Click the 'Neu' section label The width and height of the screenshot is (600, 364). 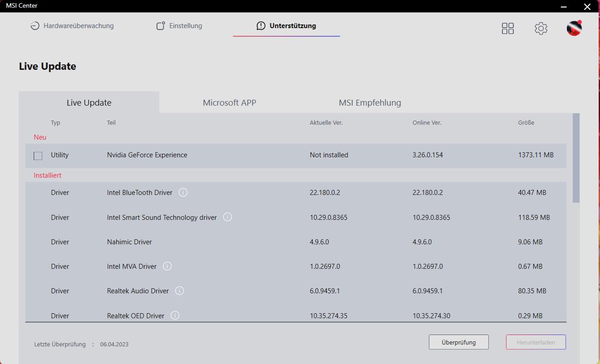tap(40, 137)
